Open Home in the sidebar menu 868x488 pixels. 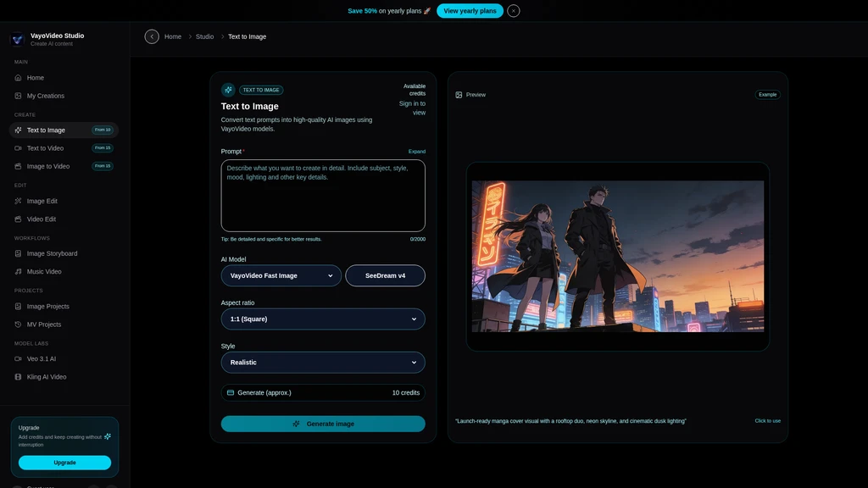pyautogui.click(x=64, y=78)
